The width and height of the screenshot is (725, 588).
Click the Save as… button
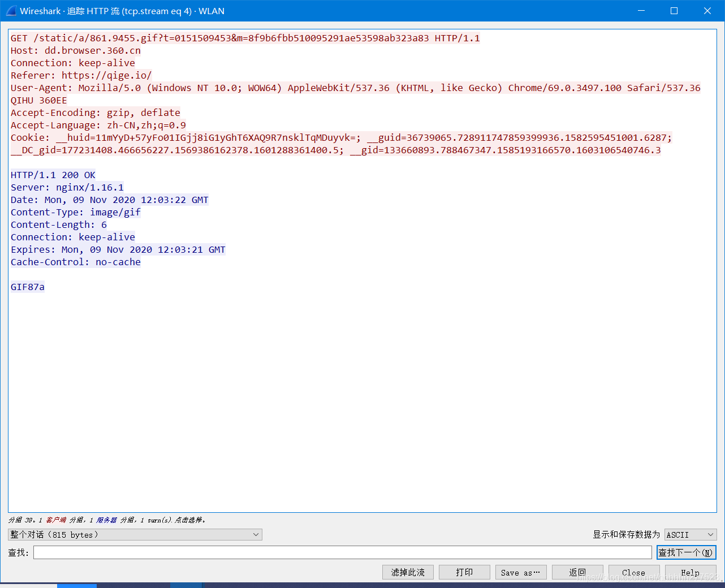pos(521,572)
